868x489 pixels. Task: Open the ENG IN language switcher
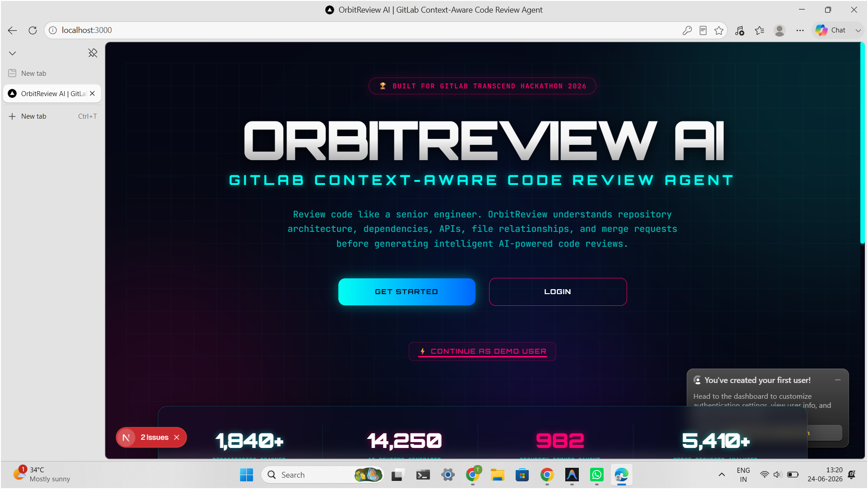(x=743, y=475)
